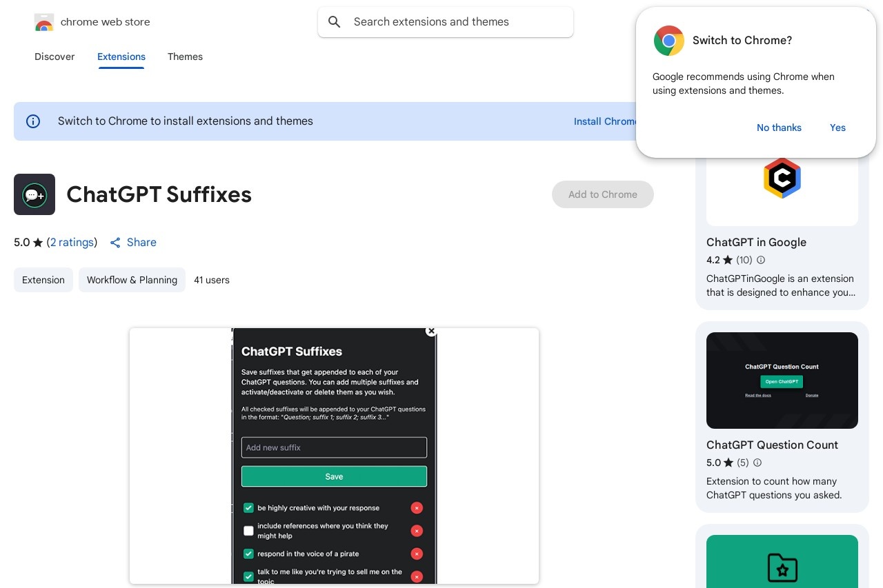Click the search magnifier icon

[x=335, y=22]
